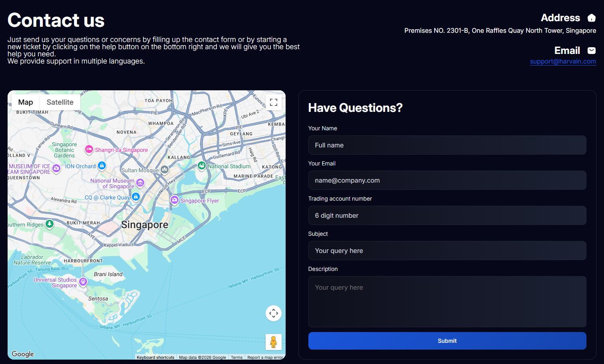Screen dimensions: 604x364
Task: Open Keyboard shortcuts for the map
Action: pos(155,357)
